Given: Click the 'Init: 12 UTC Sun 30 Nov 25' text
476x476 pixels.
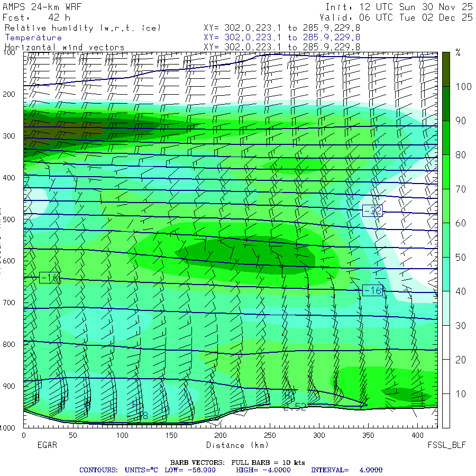Looking at the screenshot, I should tap(399, 7).
